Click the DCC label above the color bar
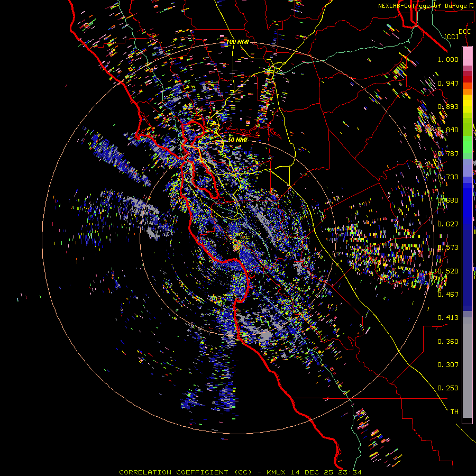The image size is (476, 476). click(464, 32)
